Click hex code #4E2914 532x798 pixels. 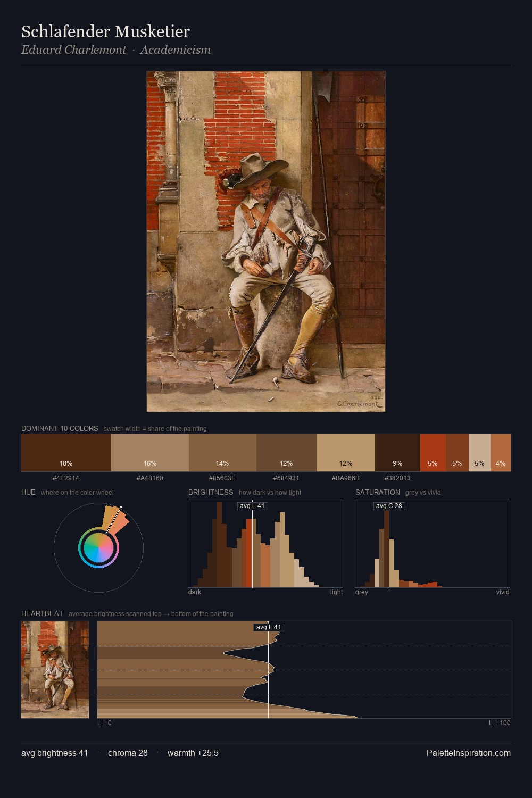point(66,478)
